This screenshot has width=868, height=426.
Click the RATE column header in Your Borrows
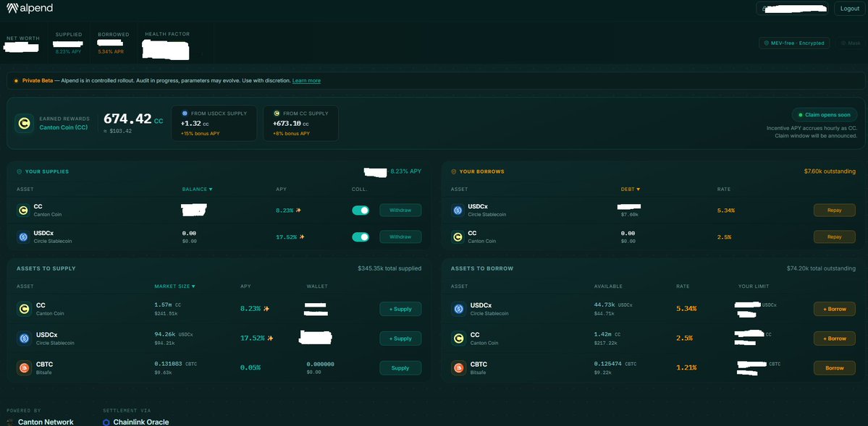point(723,189)
